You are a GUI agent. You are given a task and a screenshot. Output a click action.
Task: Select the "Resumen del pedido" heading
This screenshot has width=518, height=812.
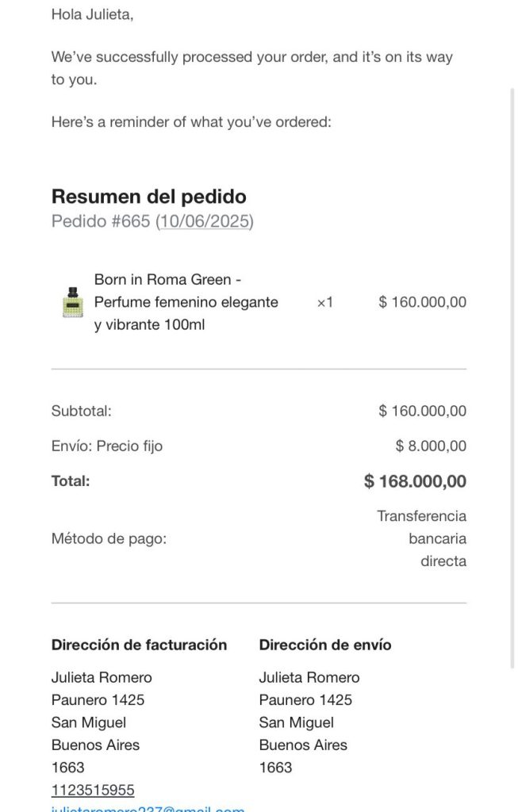tap(148, 196)
